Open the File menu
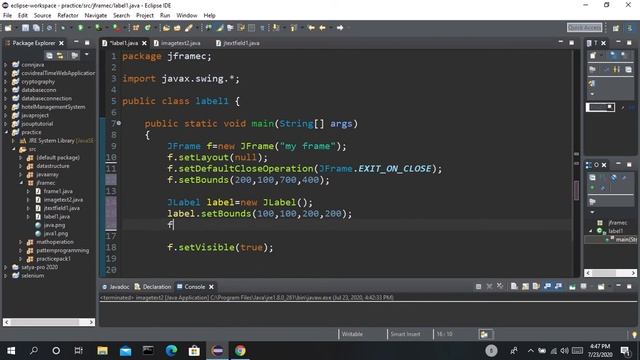The height and width of the screenshot is (360, 640). pyautogui.click(x=7, y=16)
